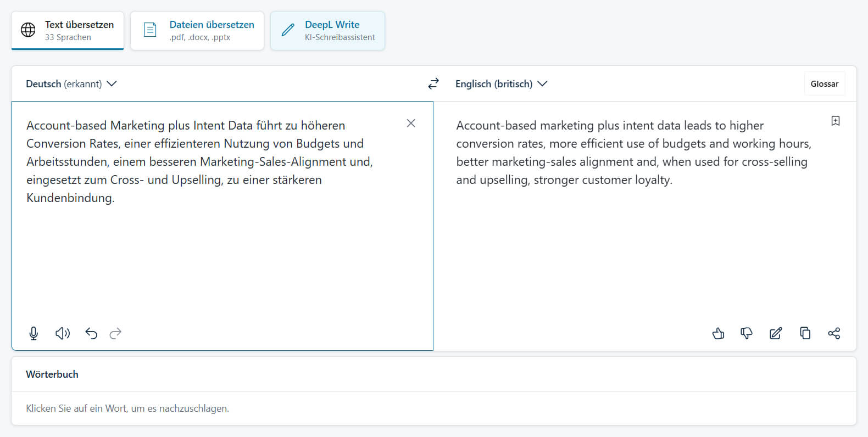Redo the source text edit
868x437 pixels.
(x=115, y=333)
